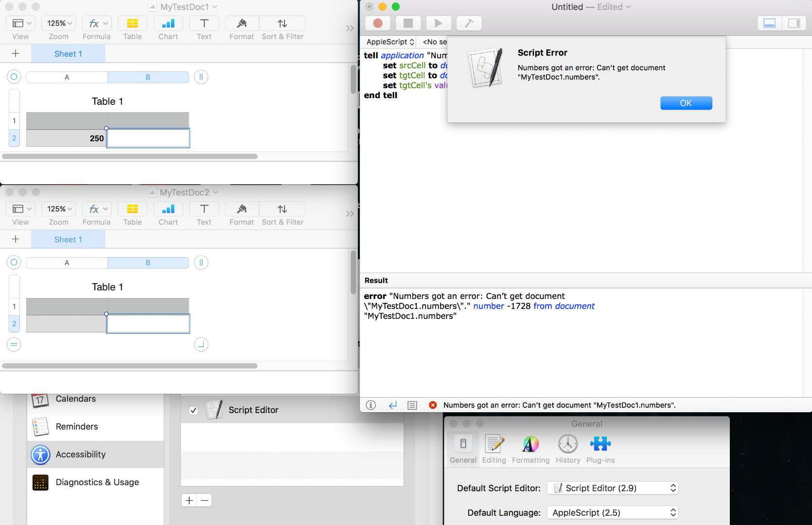The image size is (812, 525).
Task: Open View menu in MyTestDoc1 toolbar
Action: coord(20,23)
